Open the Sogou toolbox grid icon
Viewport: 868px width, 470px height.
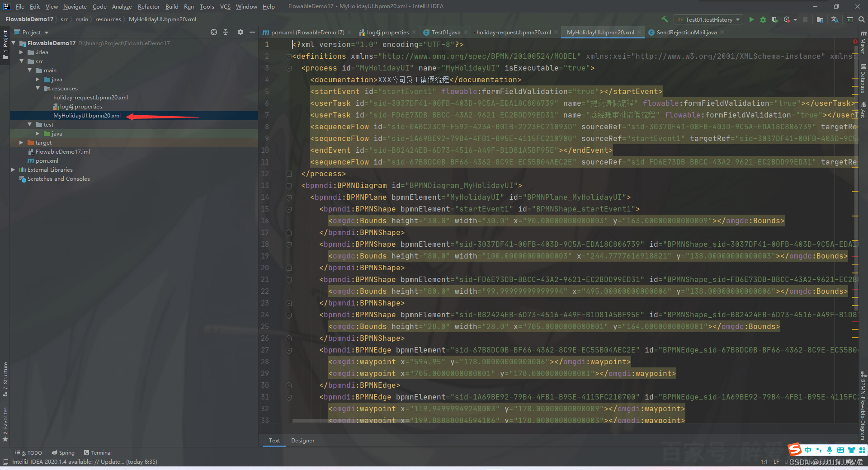coord(862,450)
